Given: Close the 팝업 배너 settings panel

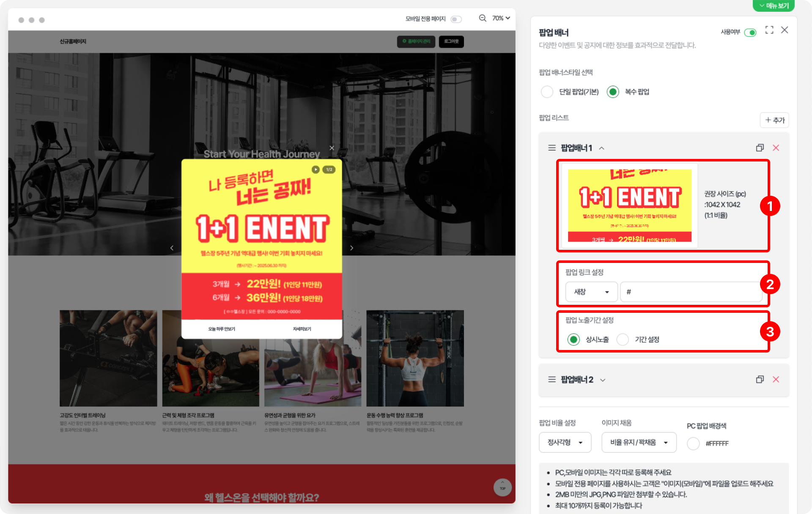Looking at the screenshot, I should click(785, 30).
